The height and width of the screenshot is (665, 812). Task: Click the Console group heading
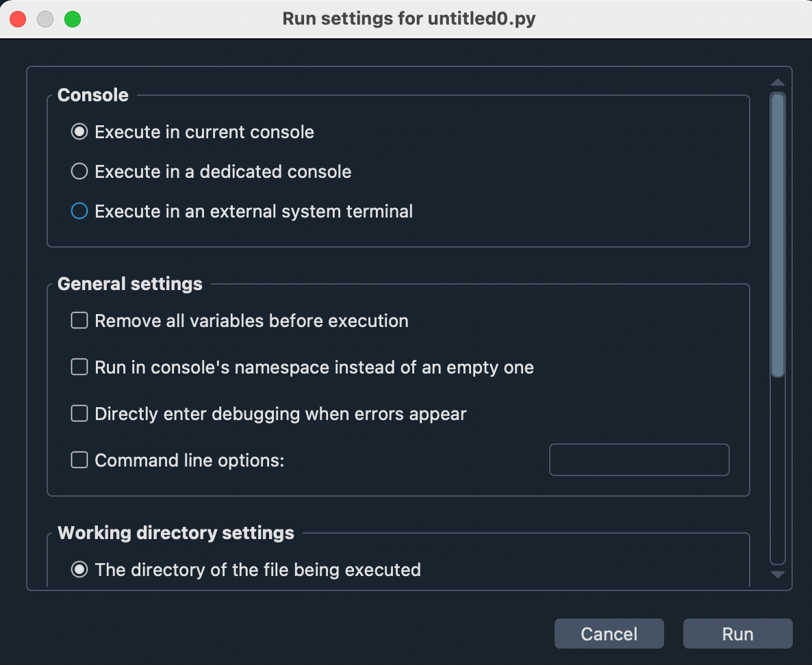[93, 95]
